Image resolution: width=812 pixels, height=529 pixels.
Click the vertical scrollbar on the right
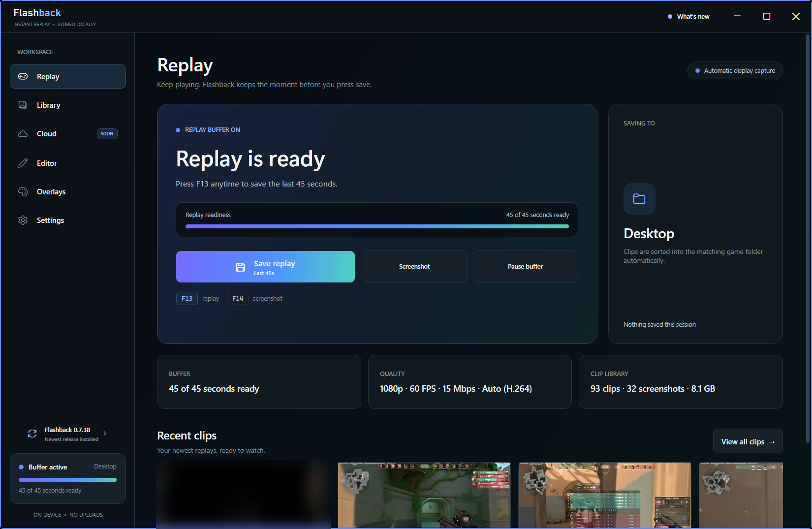(x=808, y=239)
